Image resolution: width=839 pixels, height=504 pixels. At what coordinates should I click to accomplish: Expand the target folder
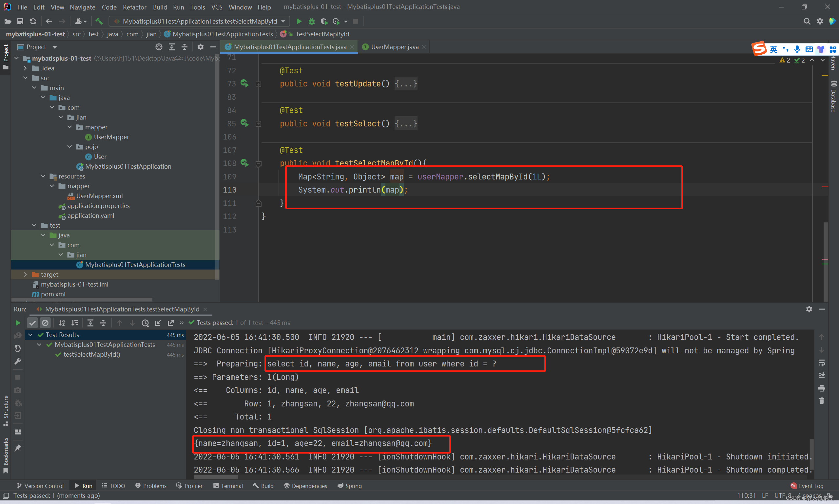[x=25, y=274]
